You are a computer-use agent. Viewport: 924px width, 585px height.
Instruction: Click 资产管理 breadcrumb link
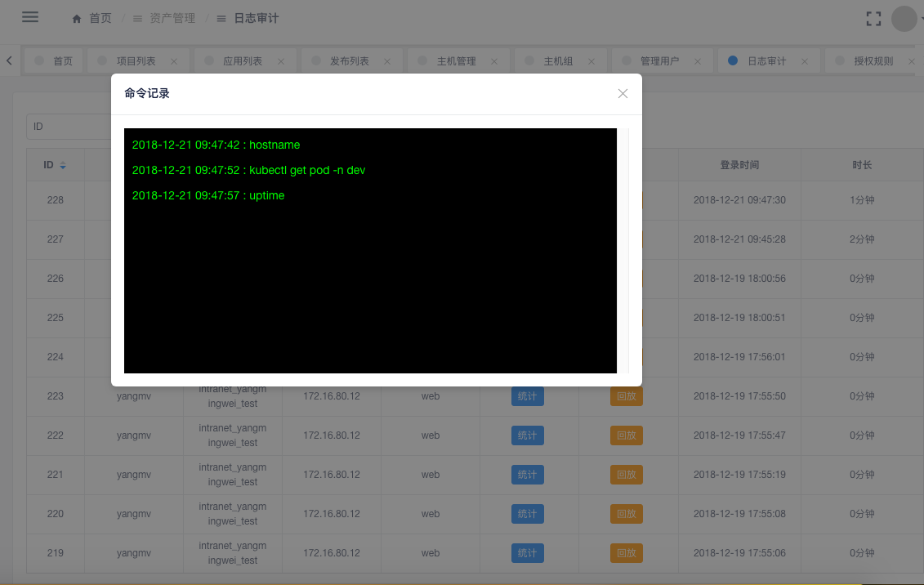coord(172,18)
